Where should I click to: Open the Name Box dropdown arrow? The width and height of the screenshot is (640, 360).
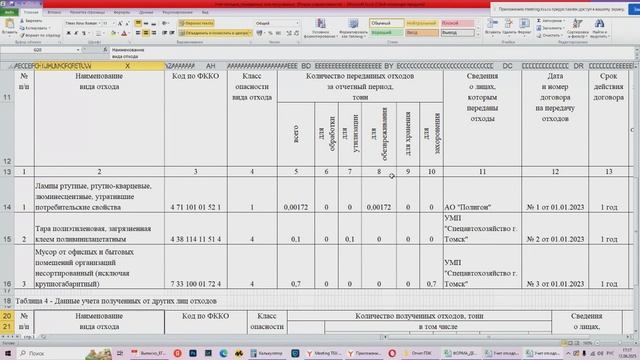point(78,50)
